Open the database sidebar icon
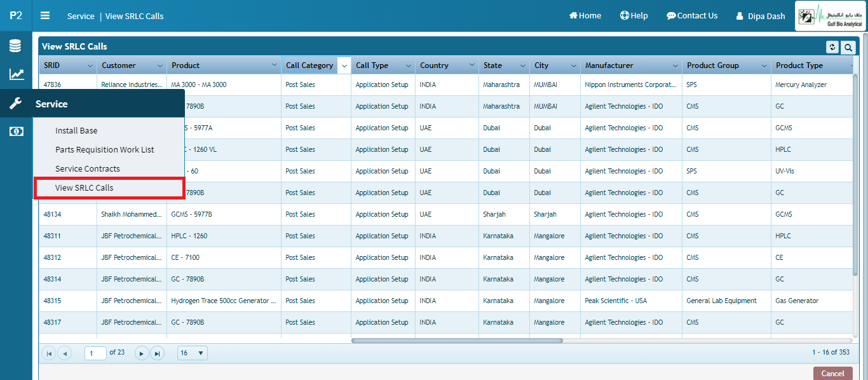The height and width of the screenshot is (380, 868). (16, 46)
